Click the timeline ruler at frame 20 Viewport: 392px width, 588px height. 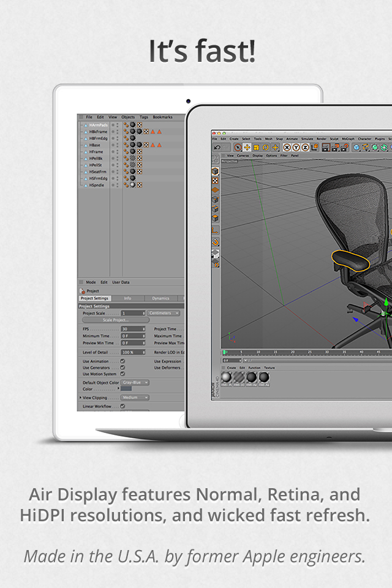(x=293, y=353)
